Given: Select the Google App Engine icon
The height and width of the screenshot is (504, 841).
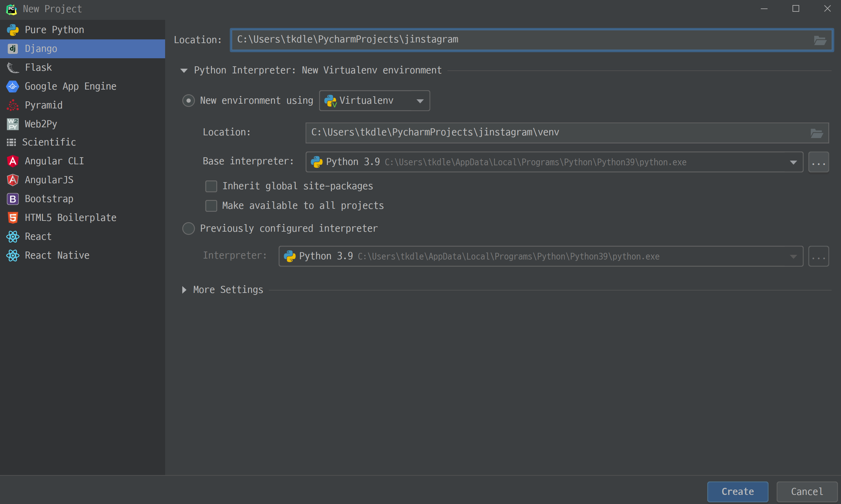Looking at the screenshot, I should (x=12, y=86).
